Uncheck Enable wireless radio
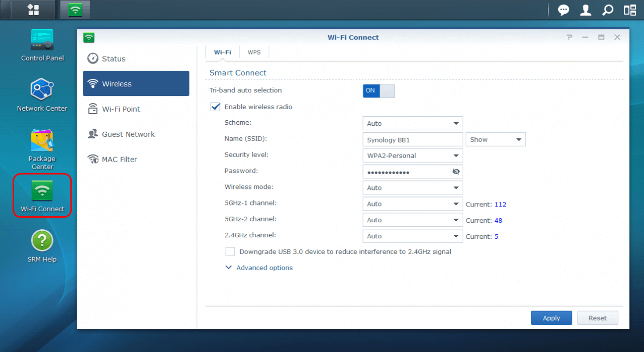The height and width of the screenshot is (352, 644). (x=216, y=107)
